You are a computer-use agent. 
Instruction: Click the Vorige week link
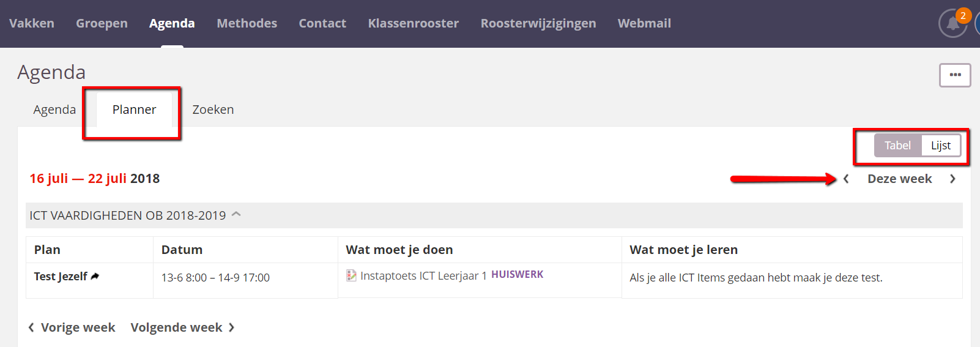72,327
